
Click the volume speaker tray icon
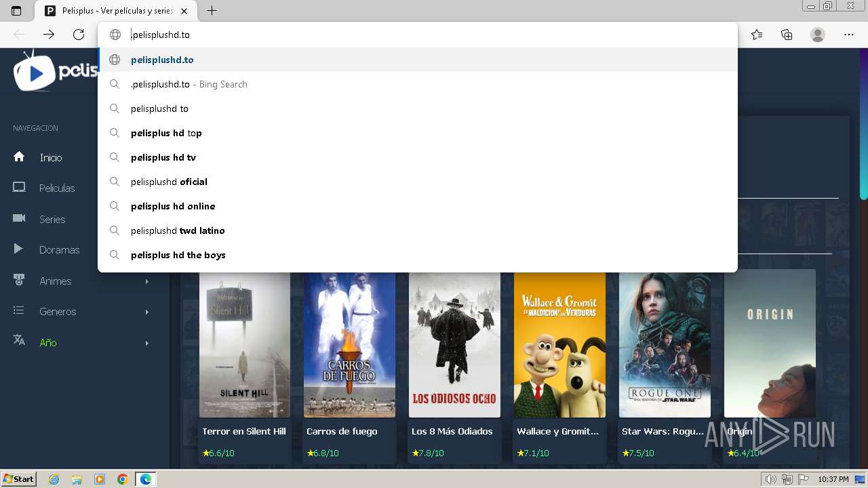tap(771, 479)
